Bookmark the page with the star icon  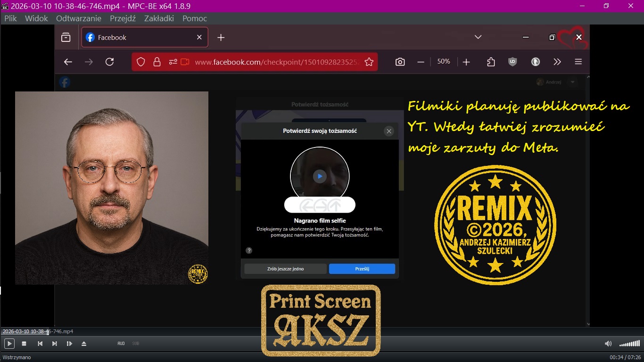click(x=369, y=62)
